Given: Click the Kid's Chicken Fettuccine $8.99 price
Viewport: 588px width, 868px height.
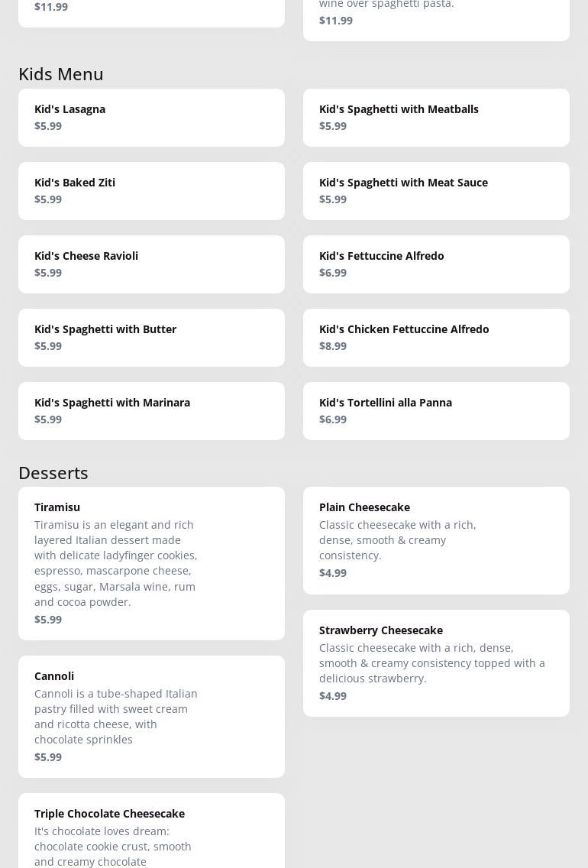Looking at the screenshot, I should 333,346.
